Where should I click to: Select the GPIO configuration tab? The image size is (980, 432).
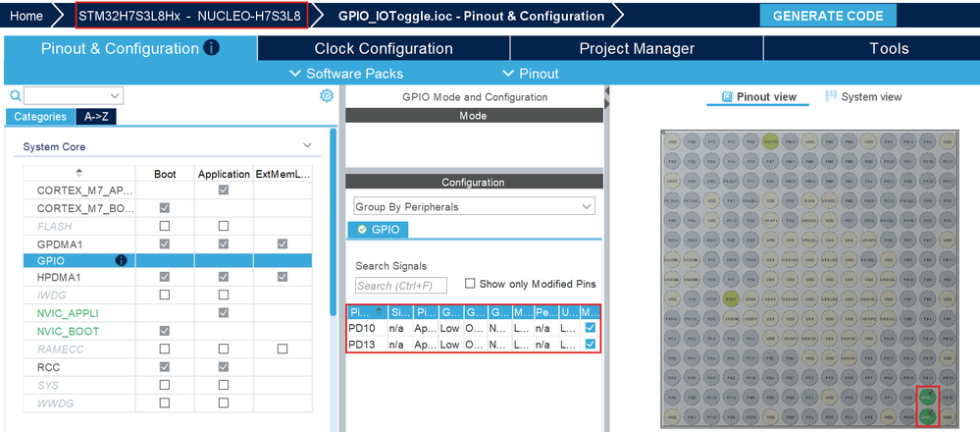tap(378, 230)
